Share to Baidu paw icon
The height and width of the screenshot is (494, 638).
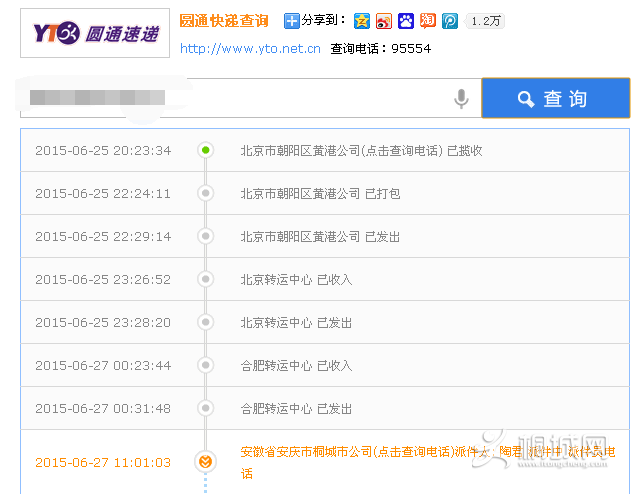[406, 20]
